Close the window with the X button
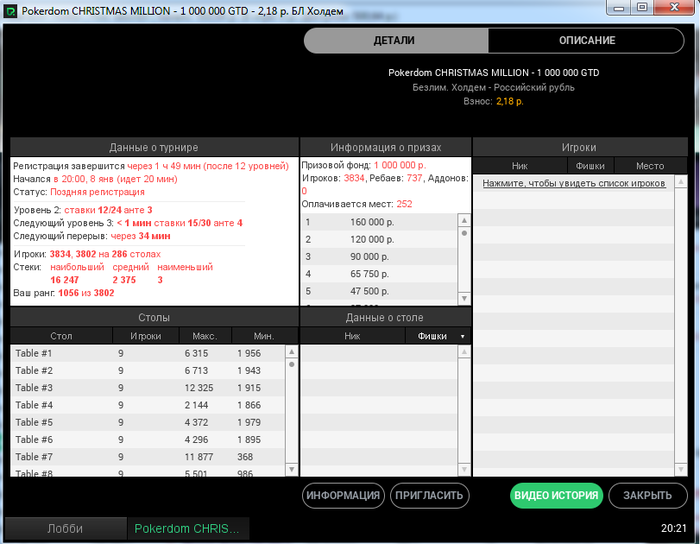This screenshot has height=544, width=700. tap(675, 8)
